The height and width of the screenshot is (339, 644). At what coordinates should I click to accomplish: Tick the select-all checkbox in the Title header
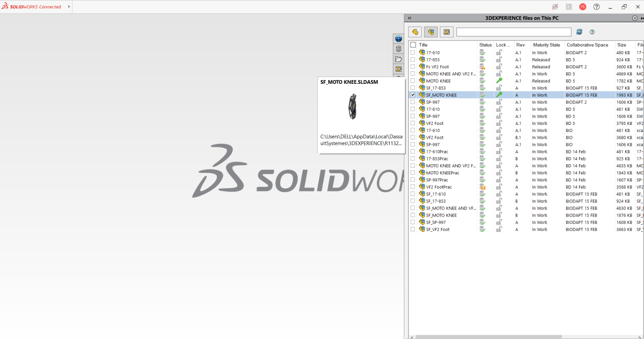413,45
